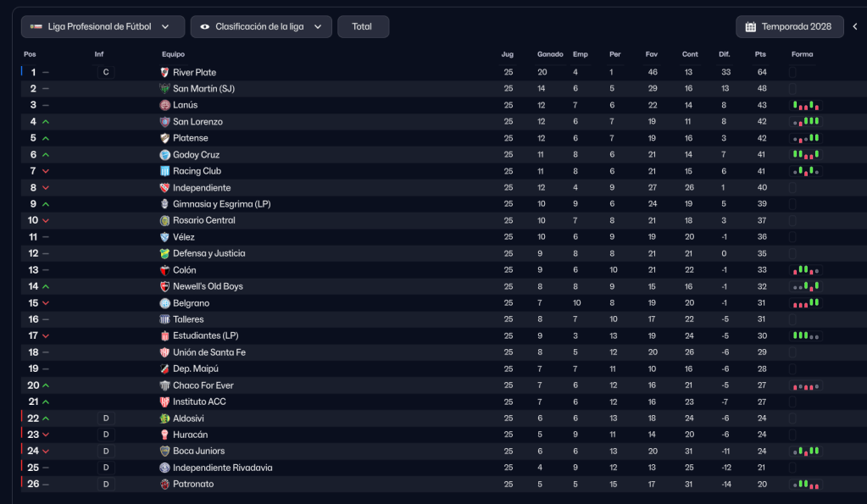Click the Racing Club crest icon
The width and height of the screenshot is (867, 504).
coord(165,171)
